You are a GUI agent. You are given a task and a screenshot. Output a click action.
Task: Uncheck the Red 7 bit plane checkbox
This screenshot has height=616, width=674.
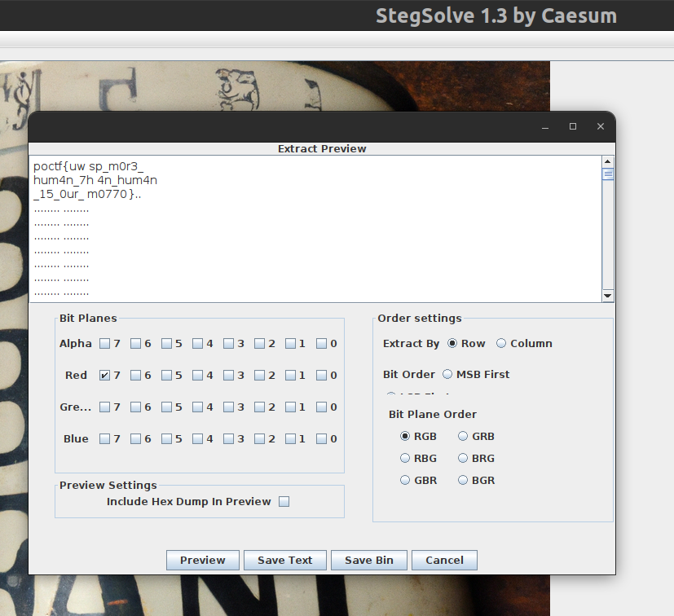point(104,376)
